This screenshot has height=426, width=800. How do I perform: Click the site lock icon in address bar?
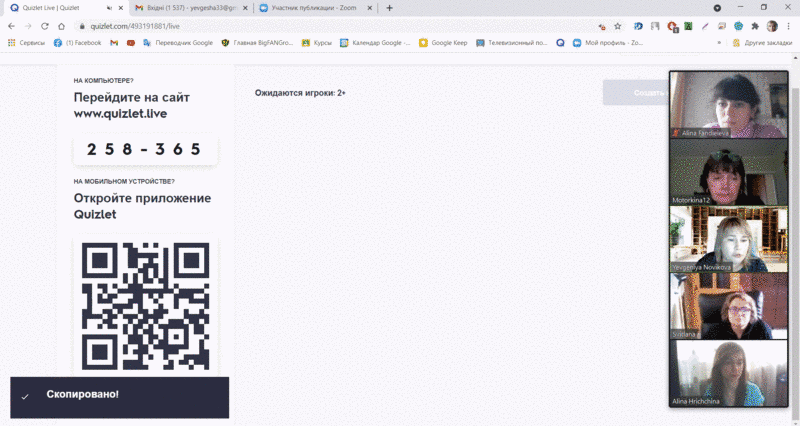point(81,26)
